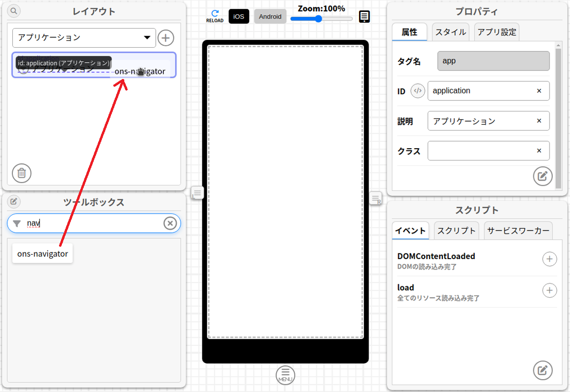
Task: Click the device notes icon beside zoom slider
Action: (364, 17)
